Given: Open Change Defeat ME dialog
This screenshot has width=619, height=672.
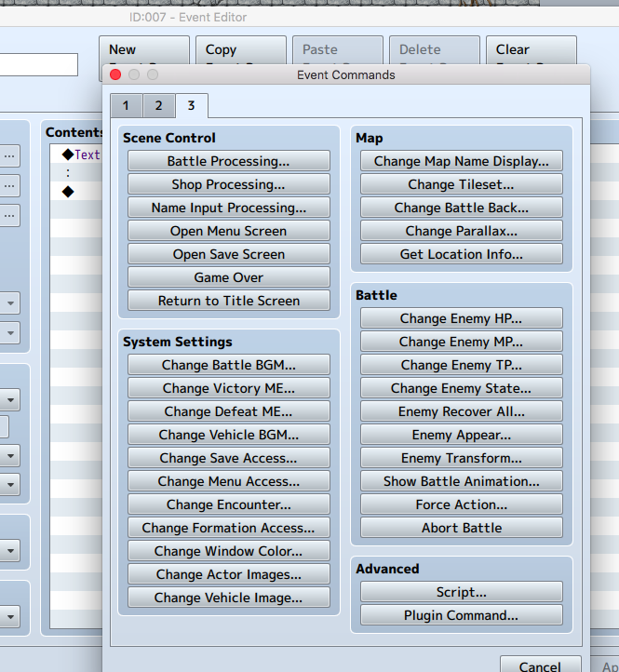Looking at the screenshot, I should tap(228, 411).
